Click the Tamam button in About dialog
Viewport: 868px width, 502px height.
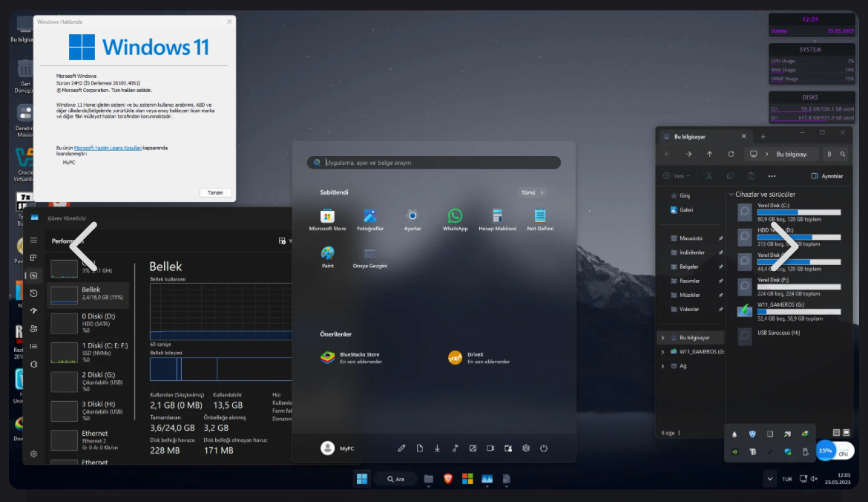215,192
